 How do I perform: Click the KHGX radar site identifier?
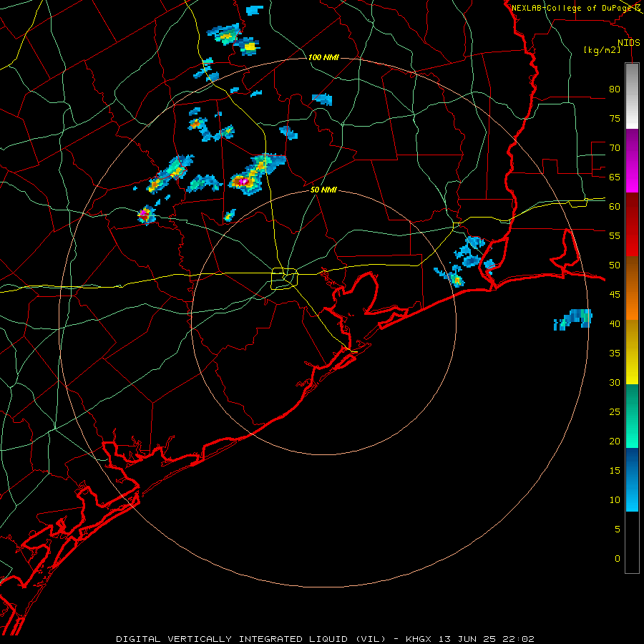[419, 639]
